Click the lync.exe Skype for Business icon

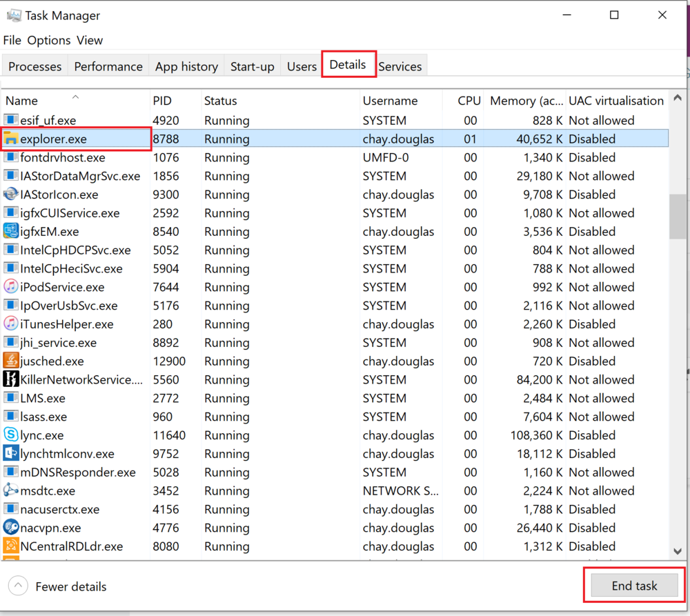(10, 435)
